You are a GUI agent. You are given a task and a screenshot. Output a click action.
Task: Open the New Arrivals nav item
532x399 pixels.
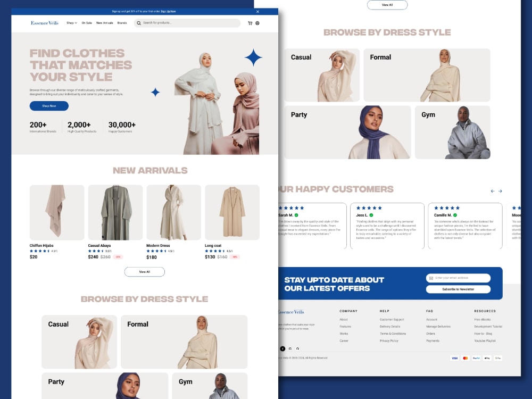point(104,23)
